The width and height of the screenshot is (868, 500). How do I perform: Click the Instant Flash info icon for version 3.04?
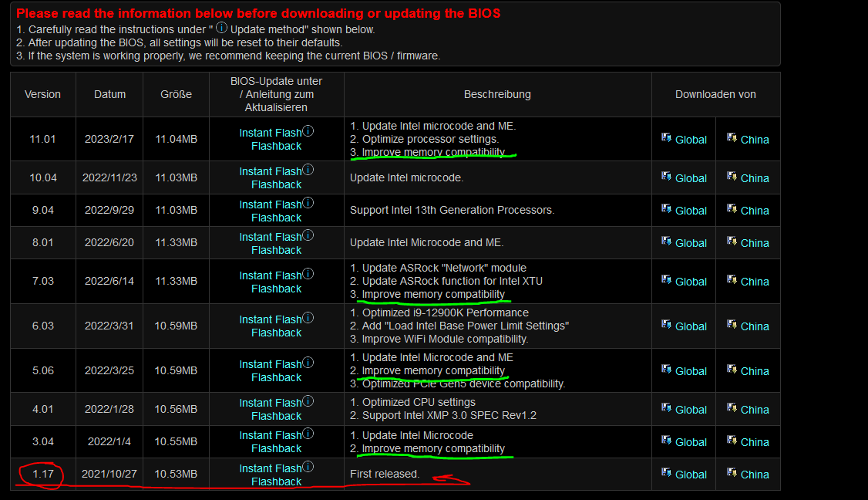308,434
